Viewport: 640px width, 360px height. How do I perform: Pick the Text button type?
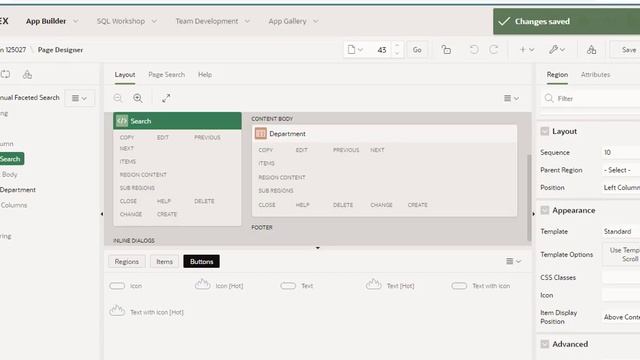pos(297,286)
